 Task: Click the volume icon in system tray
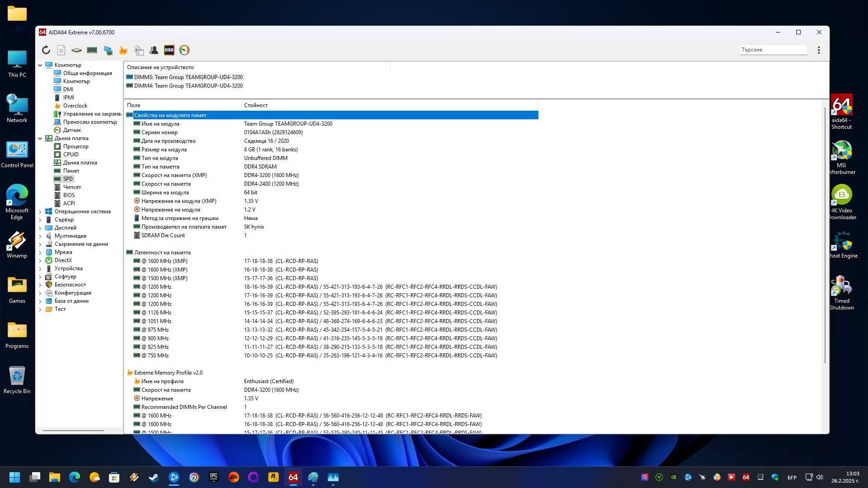820,477
